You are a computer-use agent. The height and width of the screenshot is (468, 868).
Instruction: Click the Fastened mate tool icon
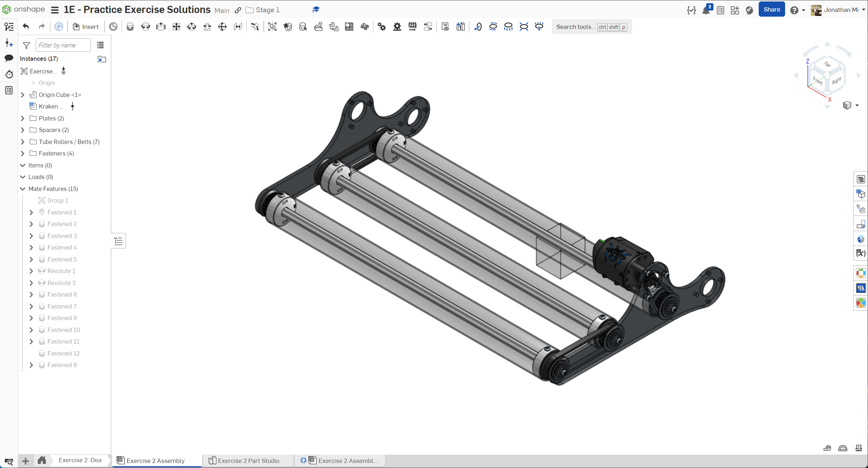point(130,27)
